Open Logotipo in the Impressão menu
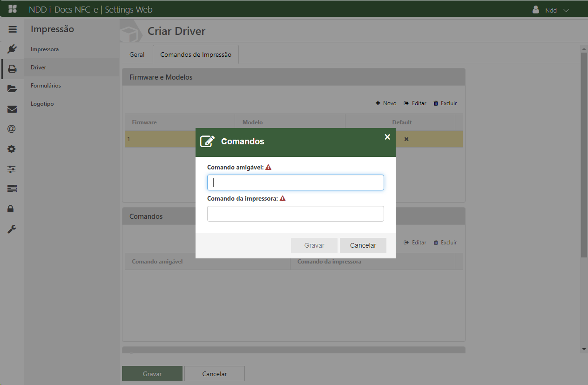This screenshot has height=385, width=588. [x=42, y=104]
